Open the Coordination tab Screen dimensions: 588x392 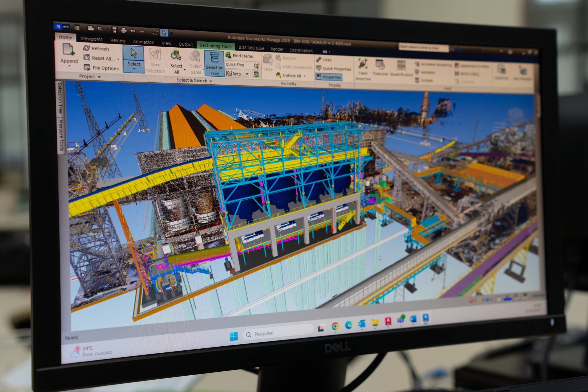(x=301, y=51)
